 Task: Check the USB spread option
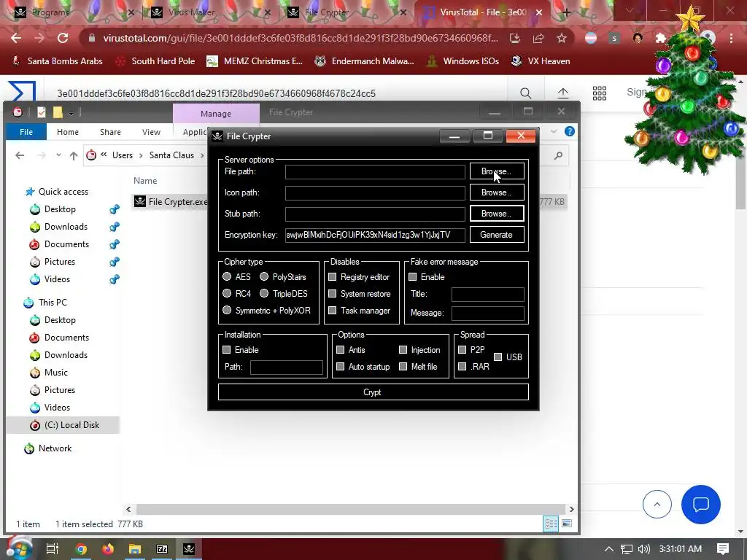[498, 357]
